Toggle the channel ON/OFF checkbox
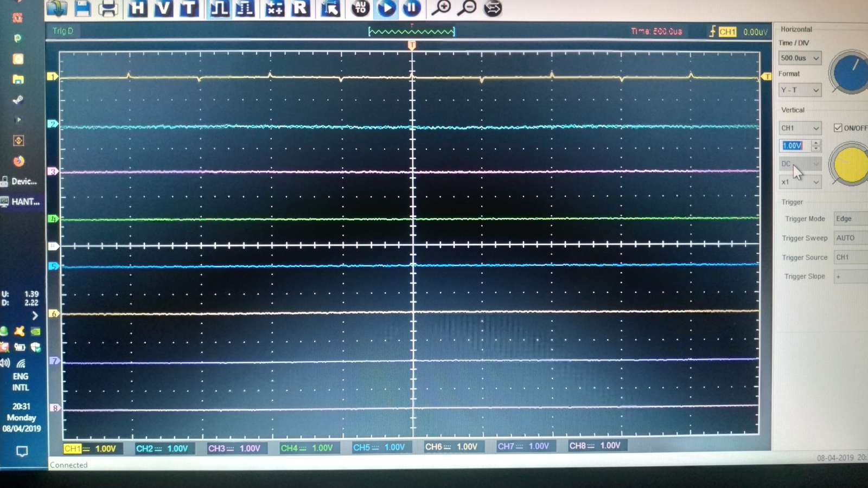 [x=838, y=128]
